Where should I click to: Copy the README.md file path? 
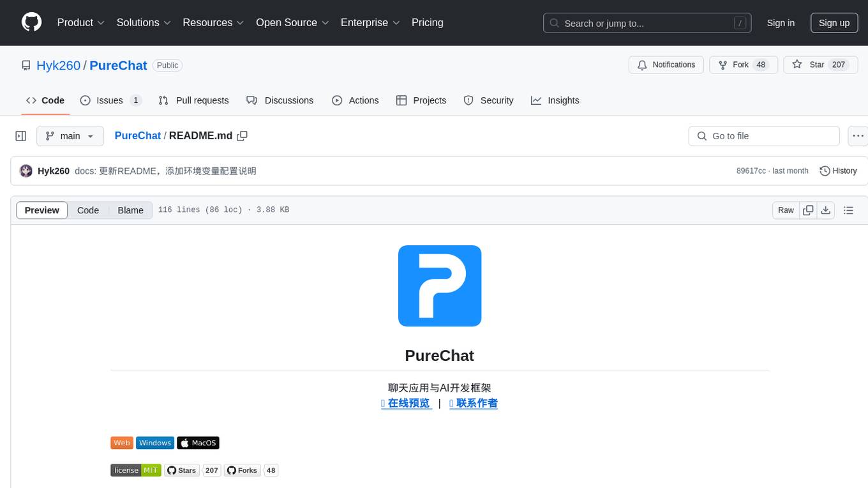pyautogui.click(x=242, y=135)
